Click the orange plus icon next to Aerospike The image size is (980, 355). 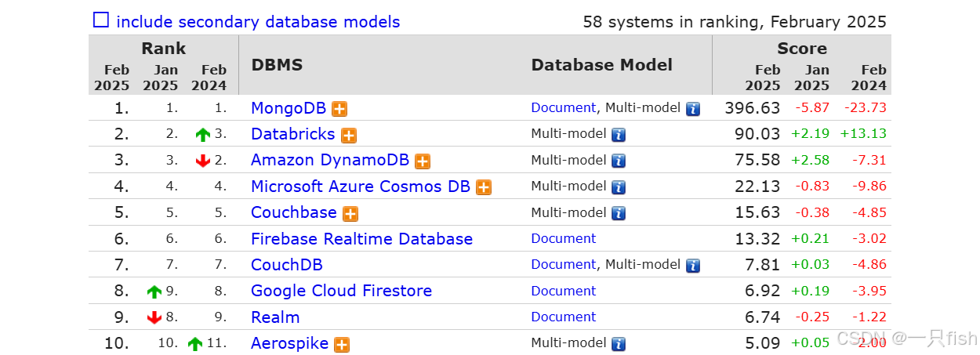(342, 344)
